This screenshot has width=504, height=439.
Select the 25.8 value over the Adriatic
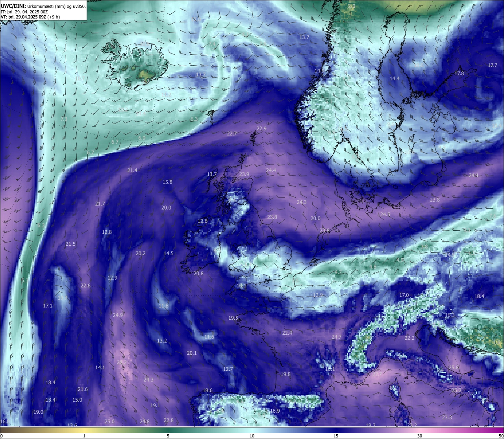click(x=454, y=368)
